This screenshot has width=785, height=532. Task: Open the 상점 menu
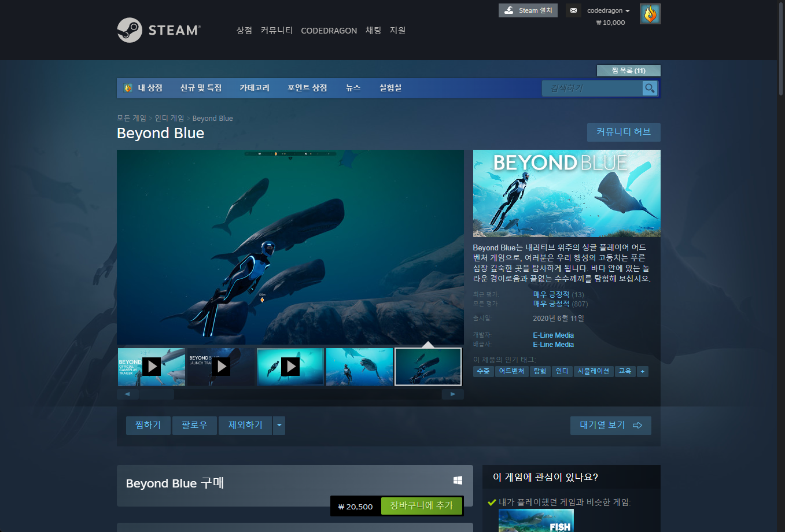coord(244,31)
